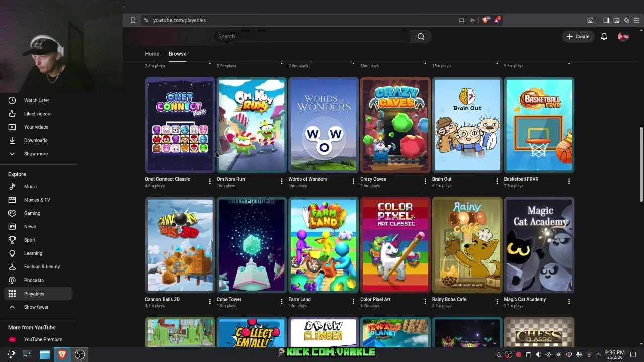Open options menu for Om Nom Run

pyautogui.click(x=282, y=181)
